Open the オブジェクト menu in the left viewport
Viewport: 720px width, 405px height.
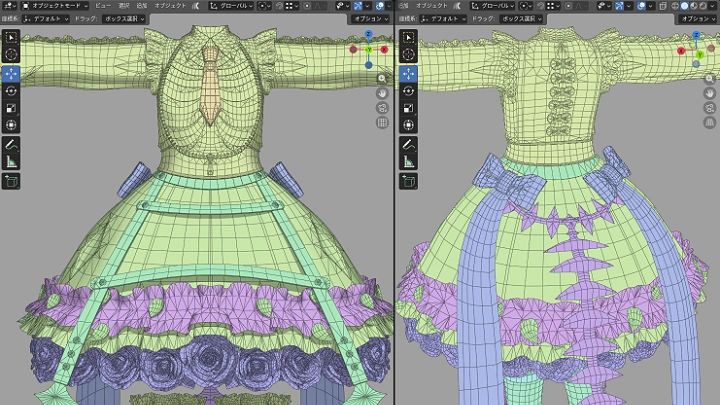point(170,6)
